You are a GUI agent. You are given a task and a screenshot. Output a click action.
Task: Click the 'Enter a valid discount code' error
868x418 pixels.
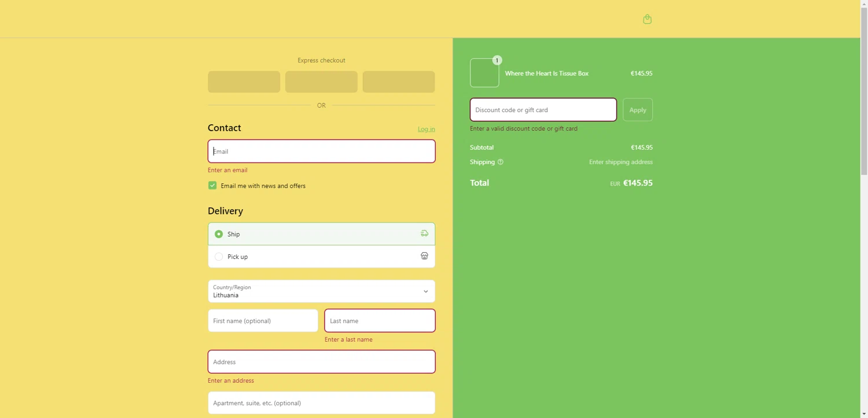(524, 128)
